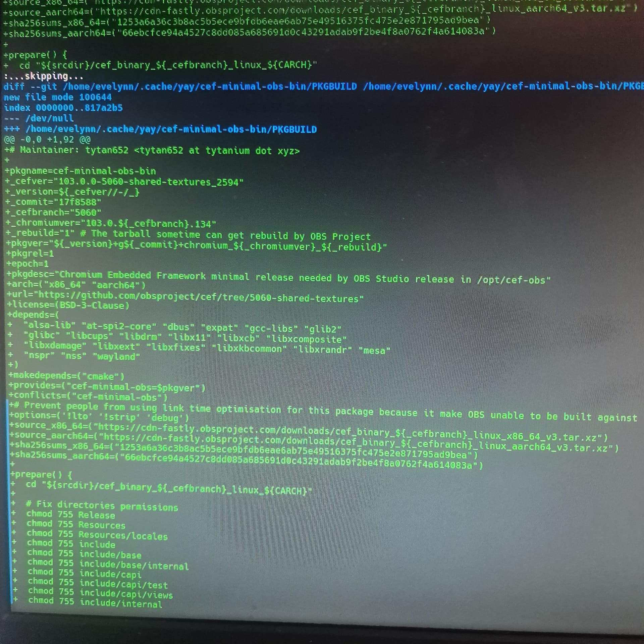Click the 'pkgname=cef-minimal-obs-bin' line
This screenshot has height=644, width=644.
[80, 171]
